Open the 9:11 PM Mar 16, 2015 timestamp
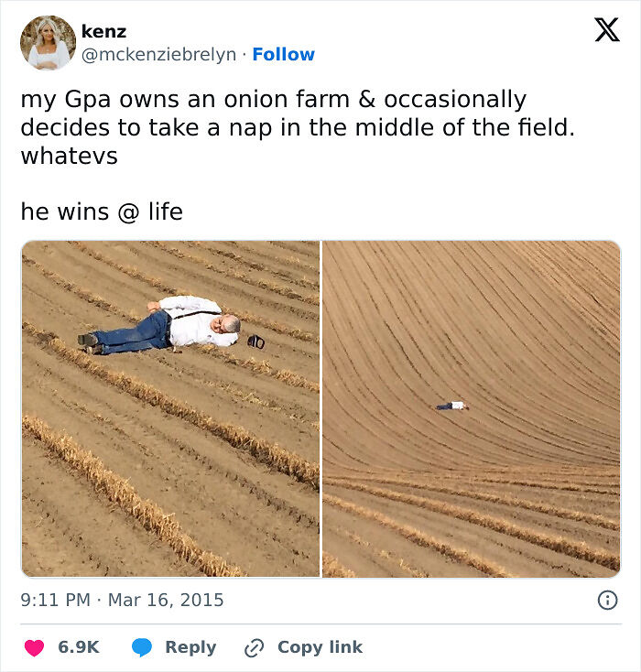This screenshot has width=641, height=672. [x=122, y=601]
